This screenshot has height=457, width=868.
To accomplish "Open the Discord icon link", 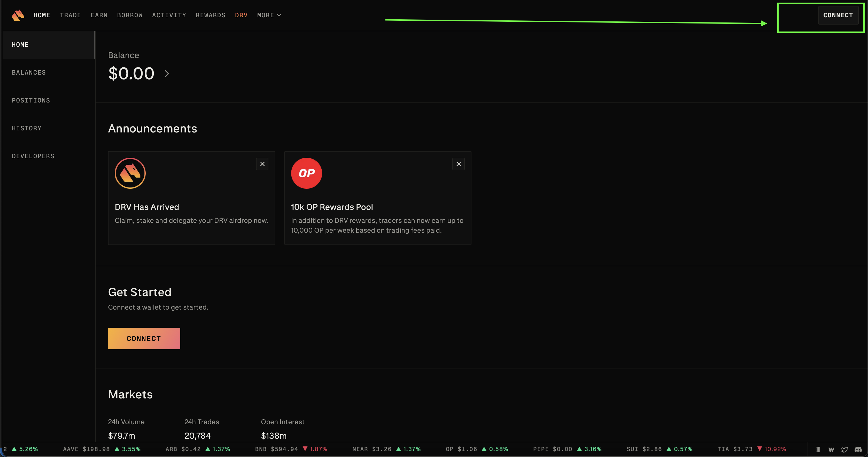I will [858, 449].
